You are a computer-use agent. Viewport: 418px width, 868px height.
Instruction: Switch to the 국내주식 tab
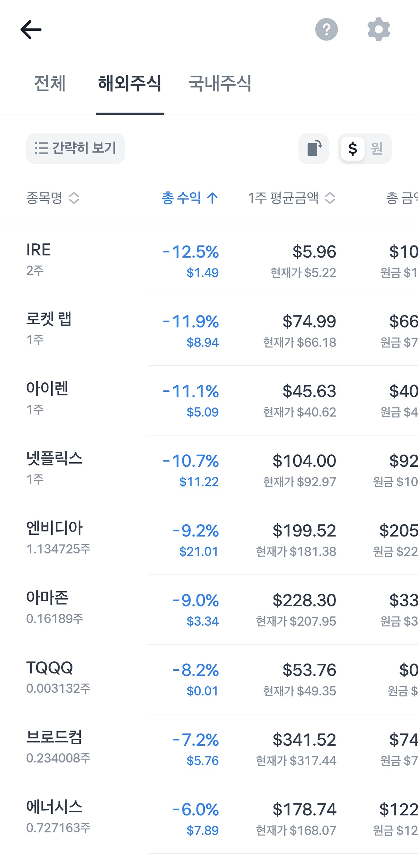click(219, 84)
